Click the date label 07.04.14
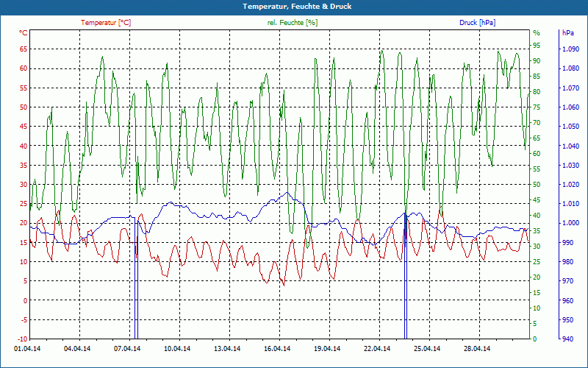 pyautogui.click(x=127, y=349)
